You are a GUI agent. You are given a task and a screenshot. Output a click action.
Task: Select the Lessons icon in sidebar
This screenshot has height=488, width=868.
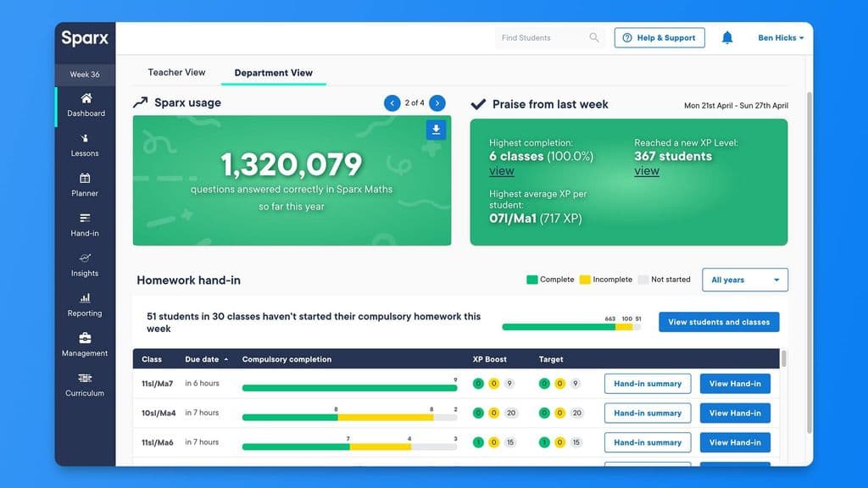tap(84, 146)
